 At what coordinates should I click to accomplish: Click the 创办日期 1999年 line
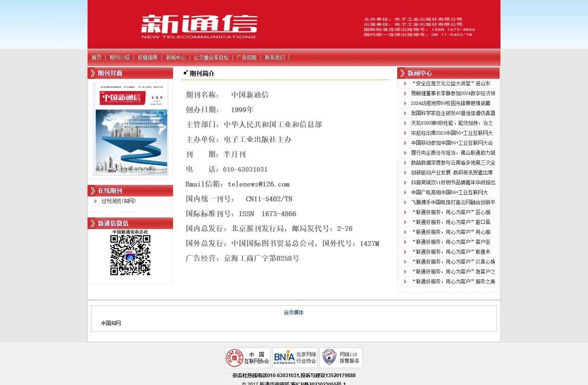click(x=220, y=110)
